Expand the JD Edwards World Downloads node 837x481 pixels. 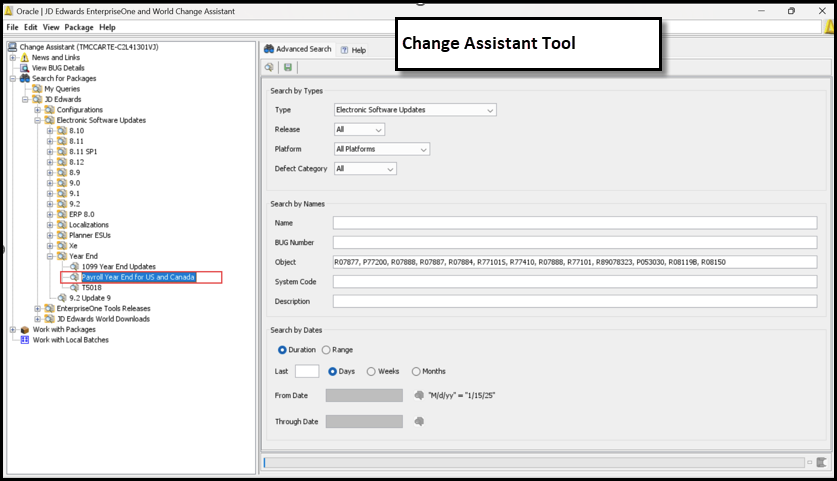(37, 319)
